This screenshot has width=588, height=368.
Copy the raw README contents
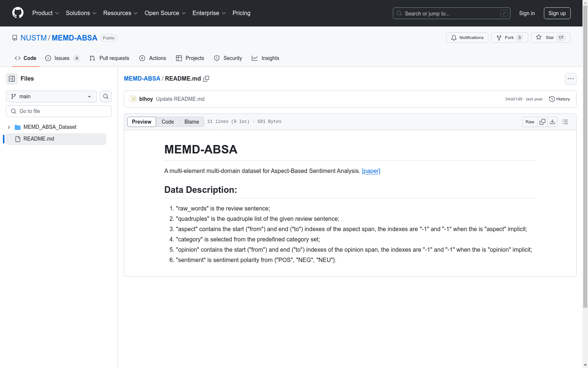(542, 121)
